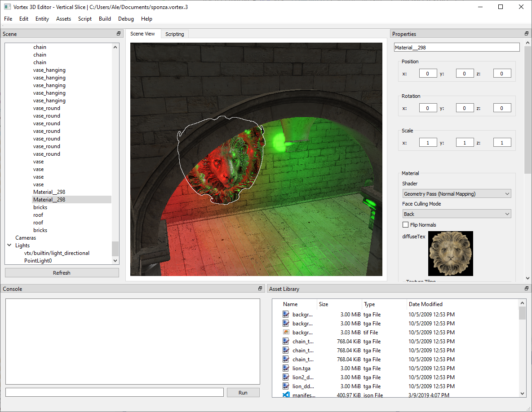Select the Cameras tree node

(26, 238)
